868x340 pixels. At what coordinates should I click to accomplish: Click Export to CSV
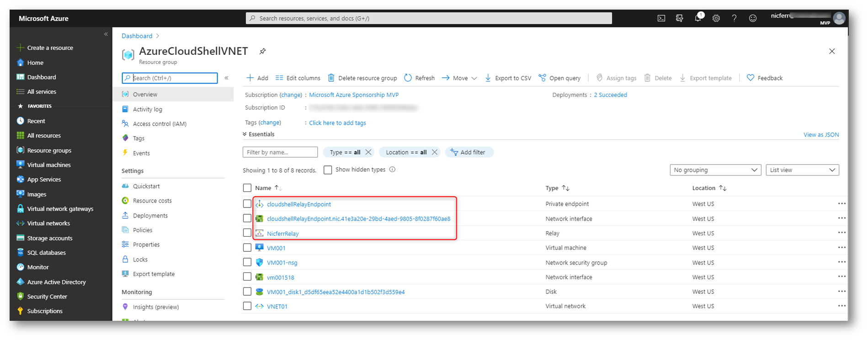click(508, 78)
